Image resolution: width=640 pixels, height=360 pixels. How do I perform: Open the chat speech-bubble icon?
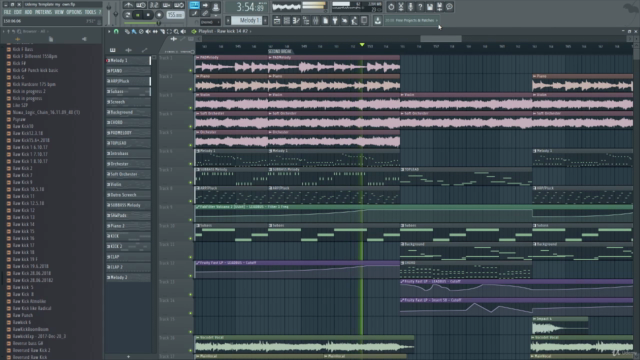[449, 7]
